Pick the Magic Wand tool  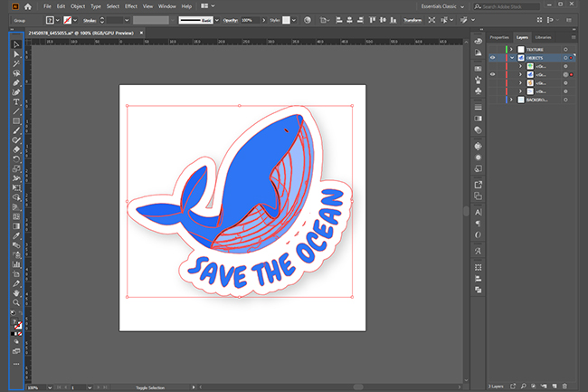point(16,63)
